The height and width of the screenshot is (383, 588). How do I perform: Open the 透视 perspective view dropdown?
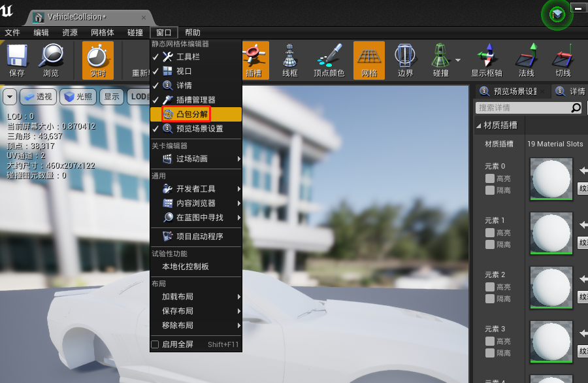39,97
